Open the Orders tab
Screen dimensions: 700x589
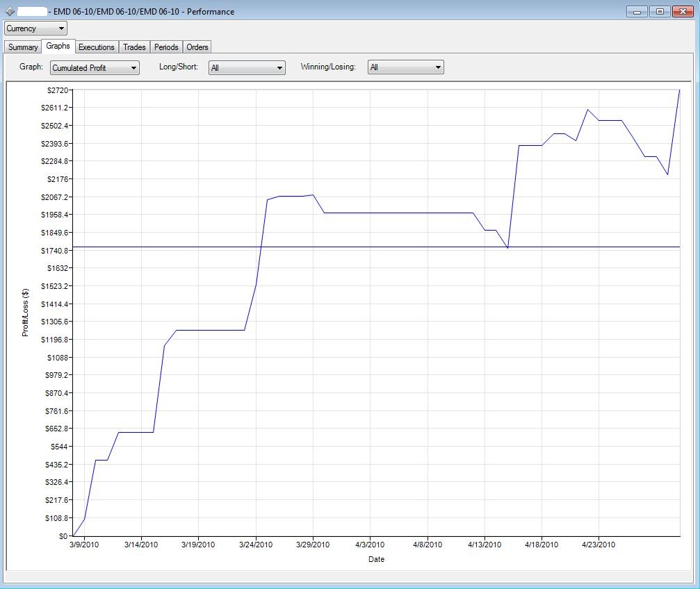[197, 47]
